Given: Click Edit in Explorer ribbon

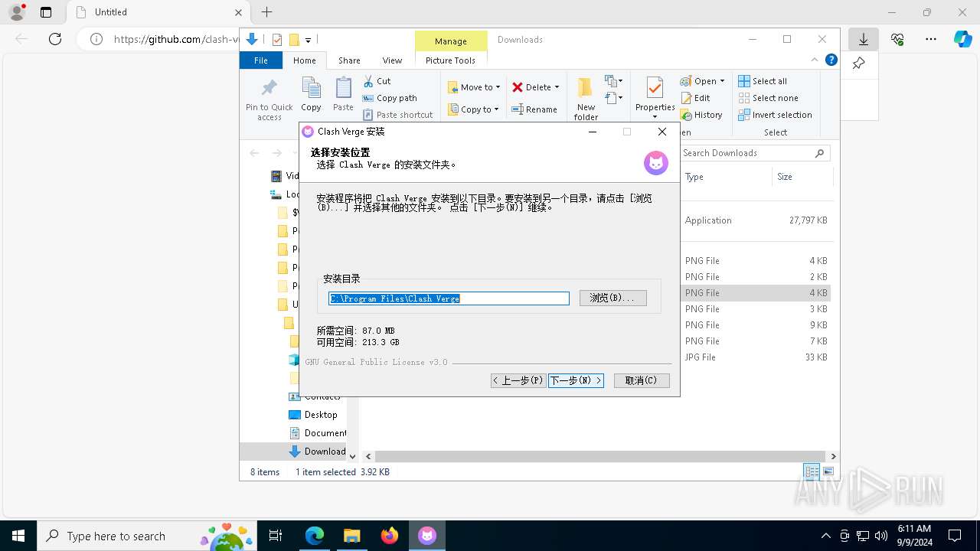Looking at the screenshot, I should [x=695, y=98].
